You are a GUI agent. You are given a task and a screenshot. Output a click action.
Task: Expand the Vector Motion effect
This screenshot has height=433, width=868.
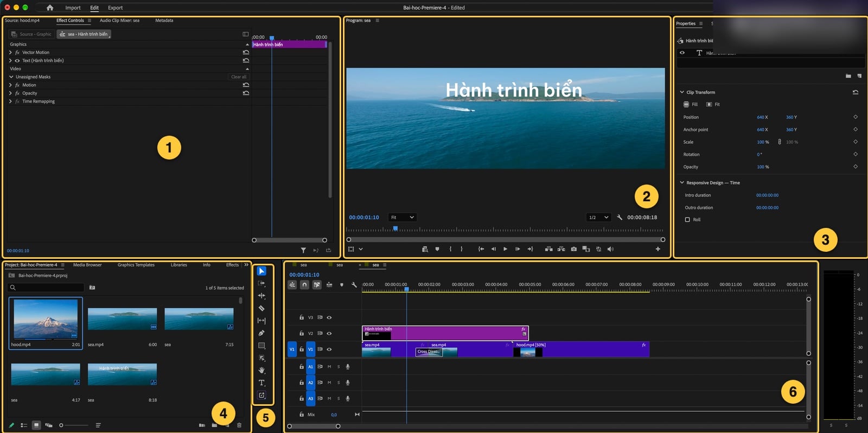coord(10,53)
